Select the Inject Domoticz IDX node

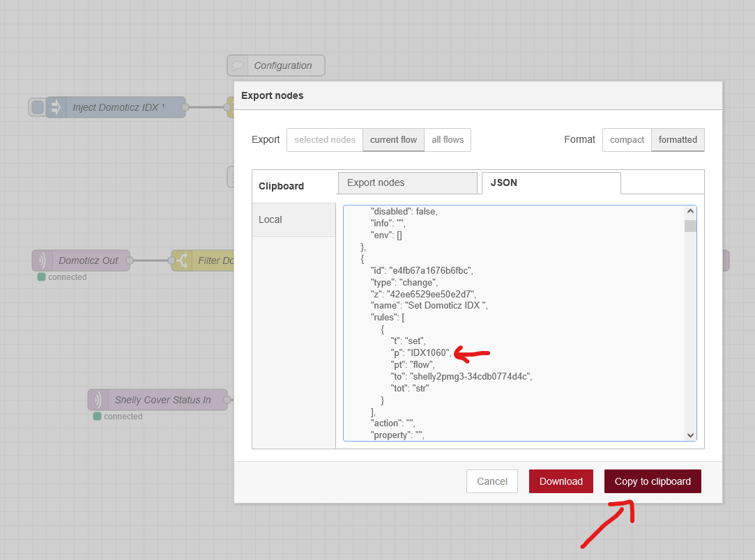coord(116,107)
